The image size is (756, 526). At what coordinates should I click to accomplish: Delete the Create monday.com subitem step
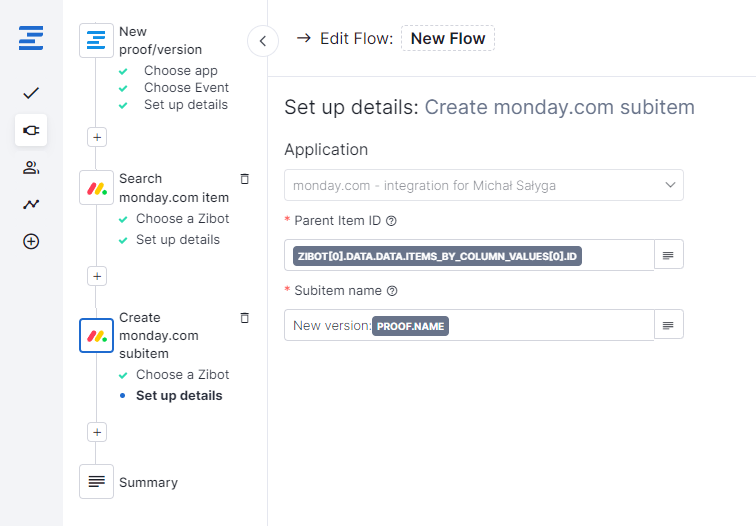245,317
